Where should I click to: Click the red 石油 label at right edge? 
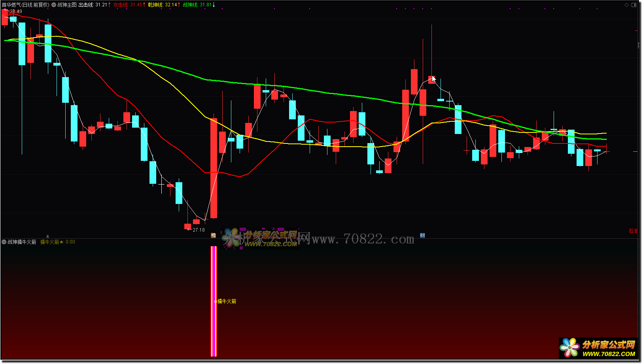click(633, 231)
